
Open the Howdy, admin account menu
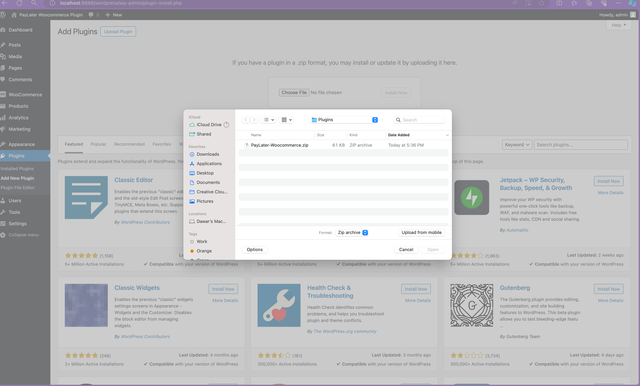coord(617,15)
